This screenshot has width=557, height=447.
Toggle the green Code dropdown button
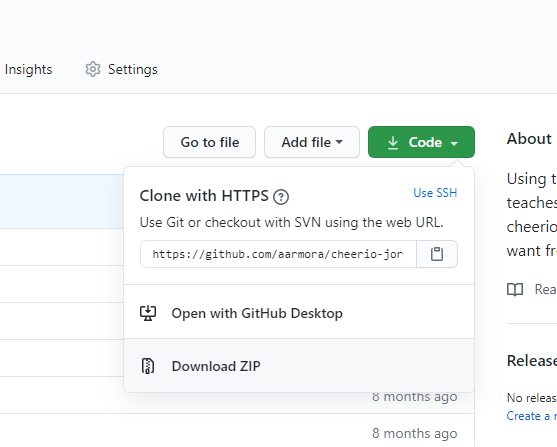(x=421, y=142)
